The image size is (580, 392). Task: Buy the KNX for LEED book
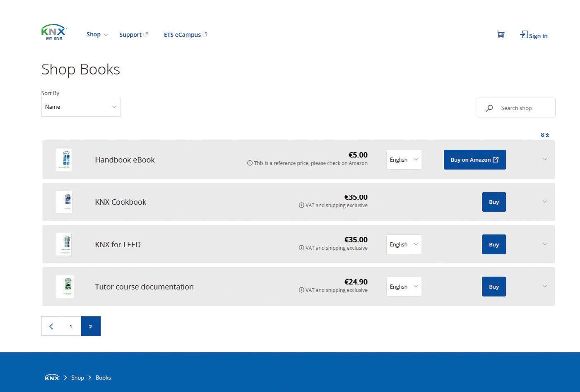494,244
